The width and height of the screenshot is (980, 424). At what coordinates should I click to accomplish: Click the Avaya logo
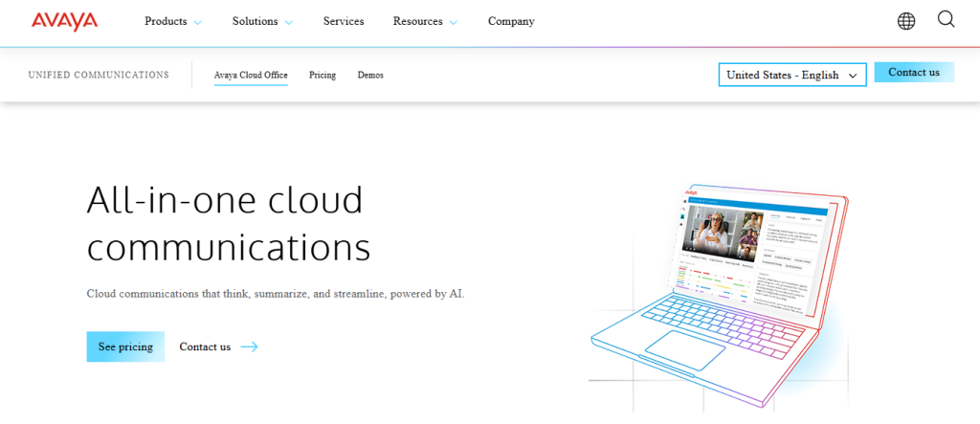(65, 21)
